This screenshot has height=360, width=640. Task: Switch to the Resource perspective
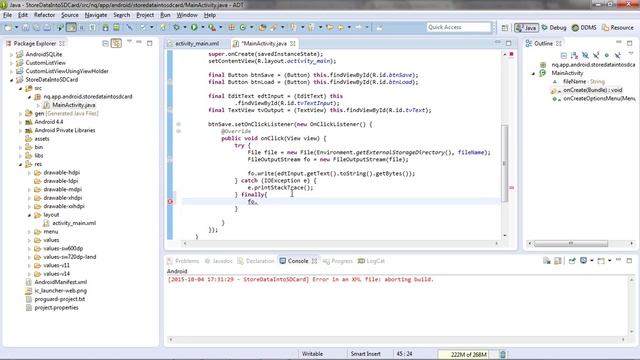tap(618, 28)
